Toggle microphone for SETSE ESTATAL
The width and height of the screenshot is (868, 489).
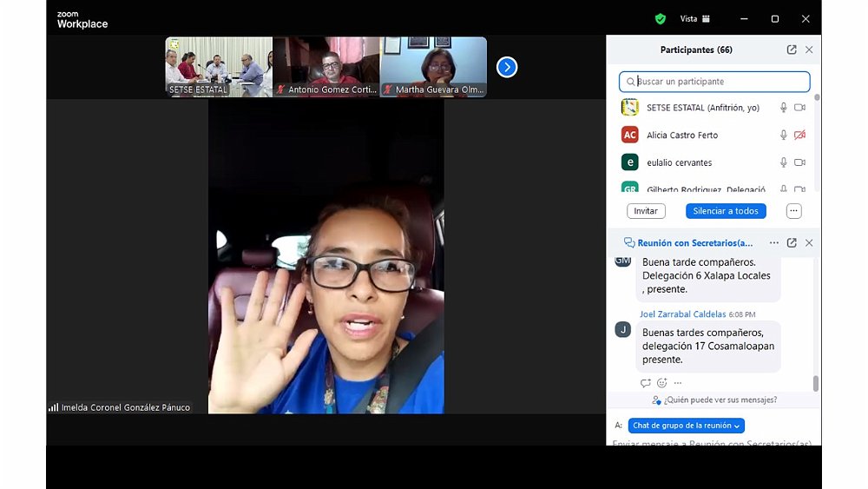pos(783,108)
